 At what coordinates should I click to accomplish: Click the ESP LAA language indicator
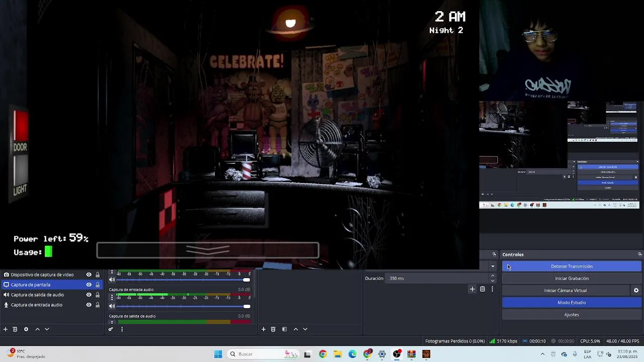click(x=587, y=354)
